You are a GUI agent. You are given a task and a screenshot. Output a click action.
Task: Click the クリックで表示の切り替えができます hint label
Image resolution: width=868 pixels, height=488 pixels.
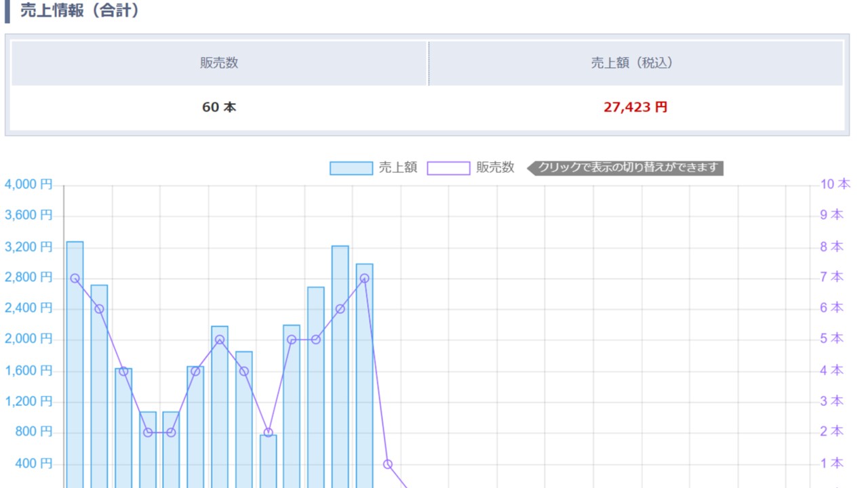tap(625, 168)
